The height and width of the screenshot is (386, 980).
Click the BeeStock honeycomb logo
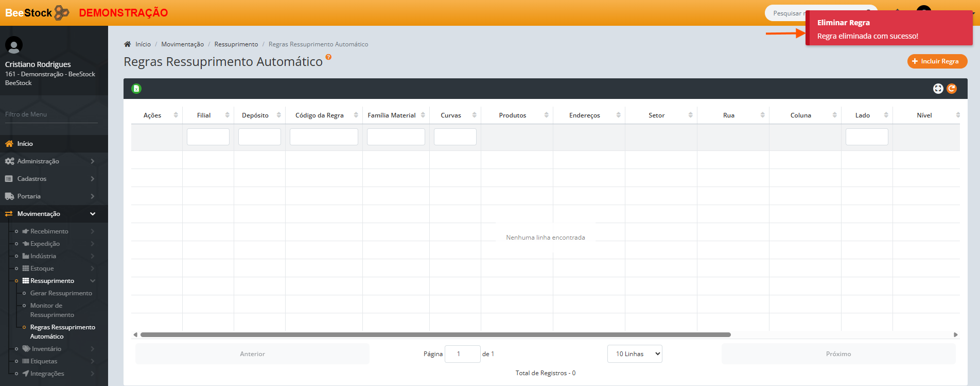tap(61, 12)
